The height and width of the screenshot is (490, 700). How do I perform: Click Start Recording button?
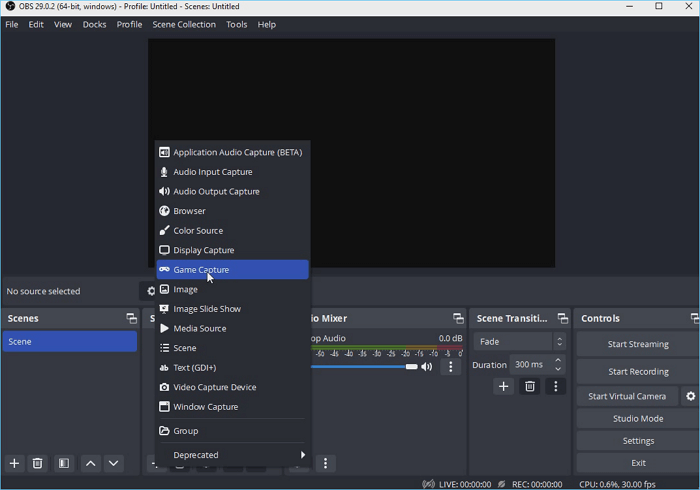[638, 372]
